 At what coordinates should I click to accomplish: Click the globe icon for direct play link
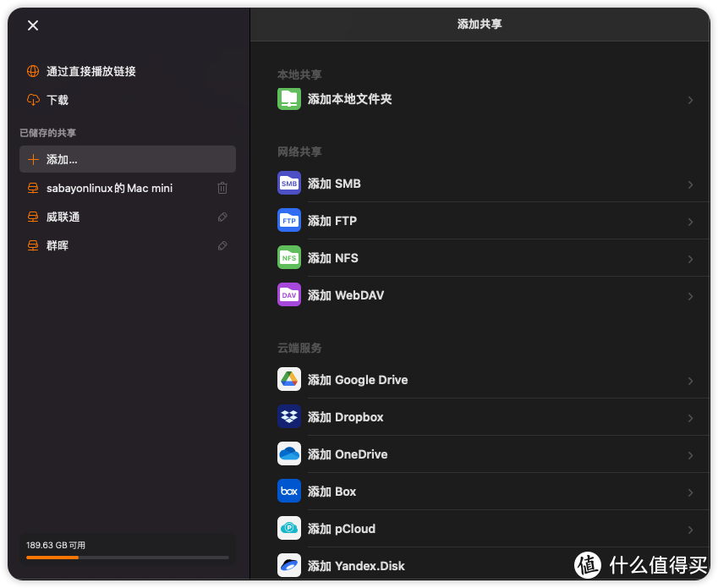point(33,71)
